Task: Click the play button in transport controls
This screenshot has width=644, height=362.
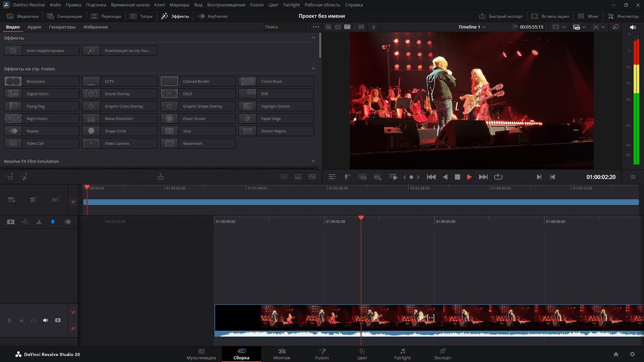Action: pyautogui.click(x=469, y=177)
